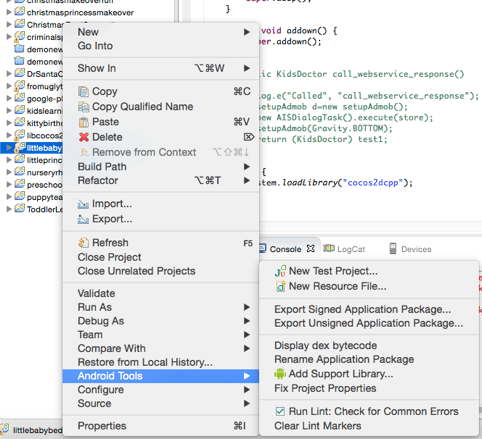Select Clear Lint Markers
Image resolution: width=482 pixels, height=439 pixels.
(x=369, y=426)
